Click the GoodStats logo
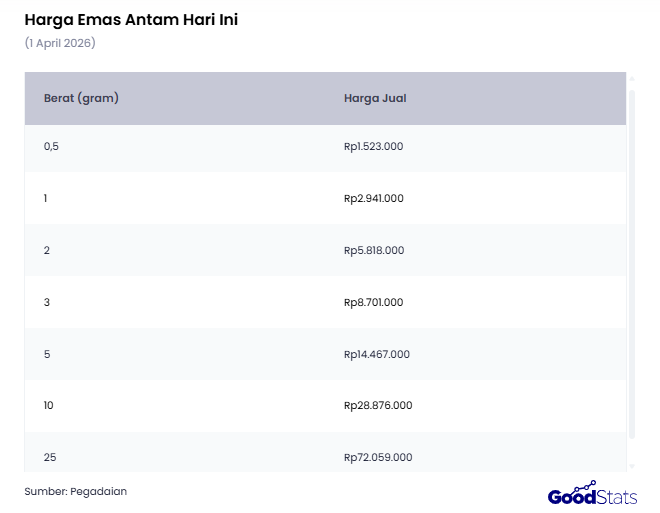Screen dimensions: 660x513 pos(592,493)
